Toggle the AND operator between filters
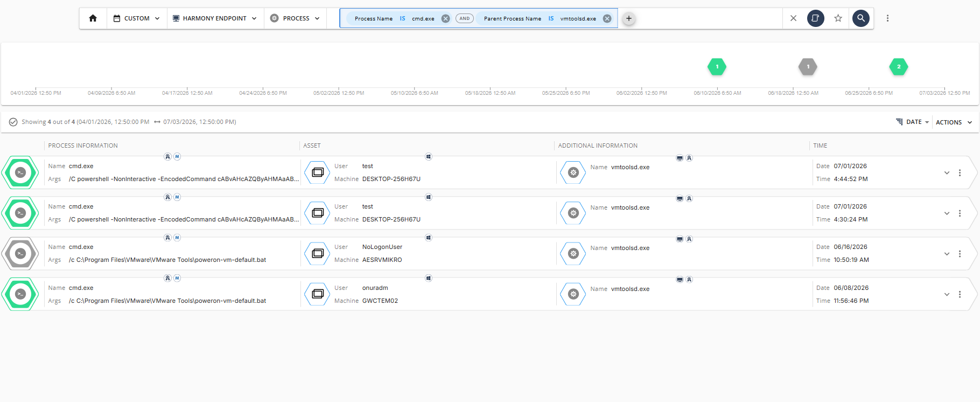Image resolution: width=980 pixels, height=402 pixels. point(464,18)
